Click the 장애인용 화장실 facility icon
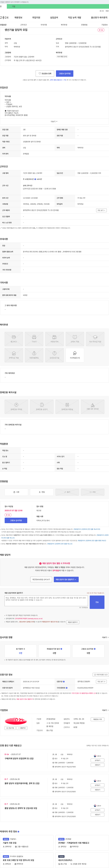 click(67, 407)
